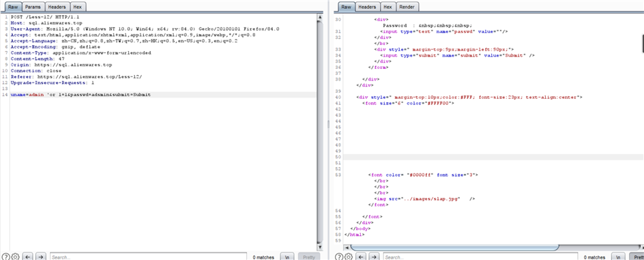This screenshot has height=260, width=644.
Task: Click the submit input tag in response
Action: point(457,55)
